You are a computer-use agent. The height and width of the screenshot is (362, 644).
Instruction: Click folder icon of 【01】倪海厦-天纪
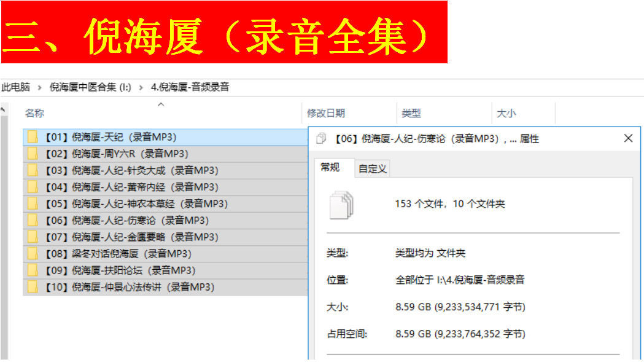(33, 137)
